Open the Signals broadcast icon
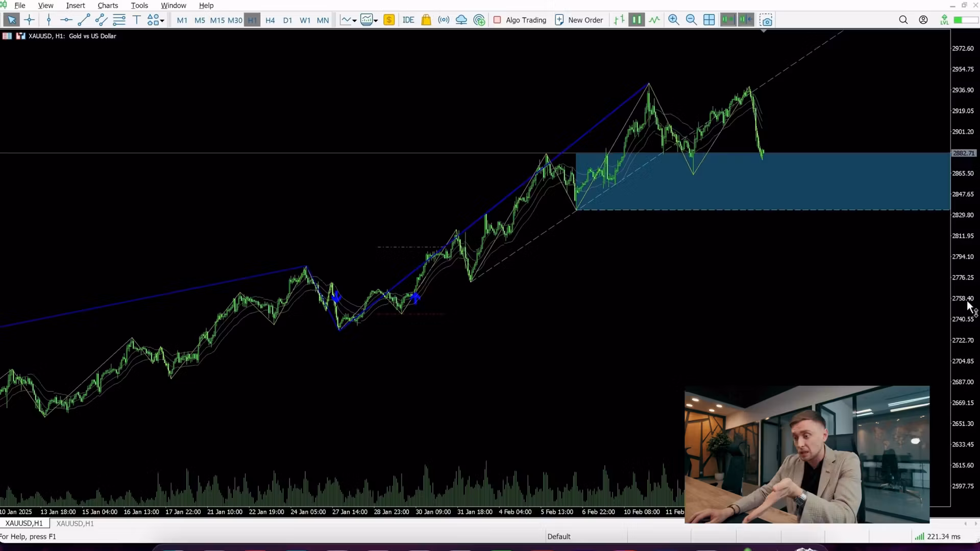This screenshot has height=551, width=980. click(444, 20)
